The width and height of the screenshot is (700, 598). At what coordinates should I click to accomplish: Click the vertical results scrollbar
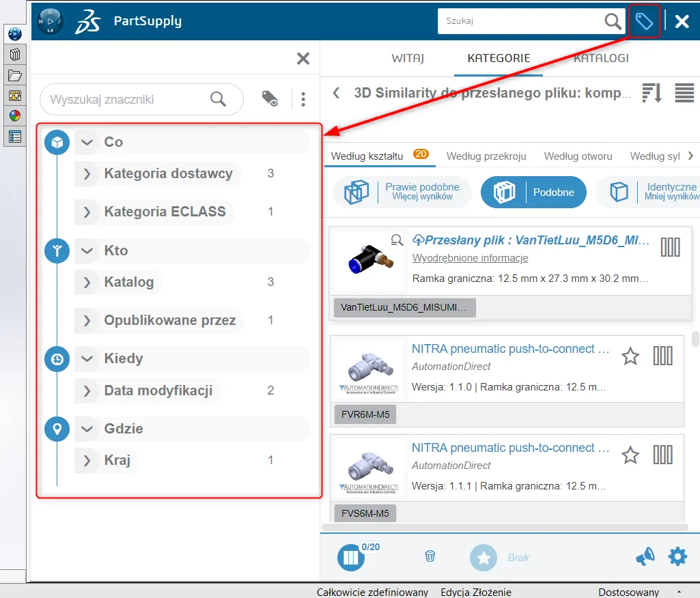point(695,339)
